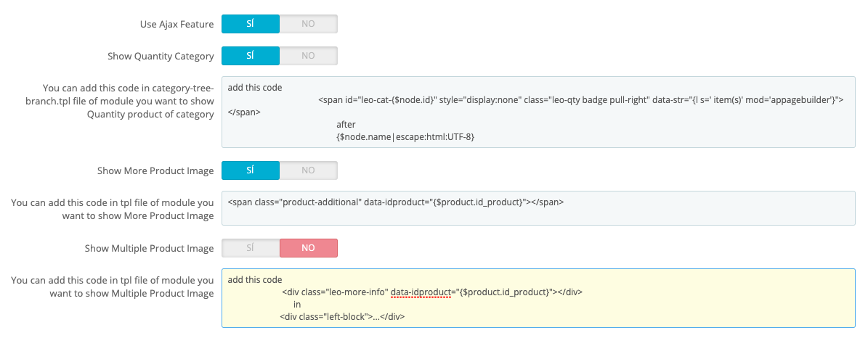Set Use Ajax Feature to SÍ
868x338 pixels.
tap(250, 24)
